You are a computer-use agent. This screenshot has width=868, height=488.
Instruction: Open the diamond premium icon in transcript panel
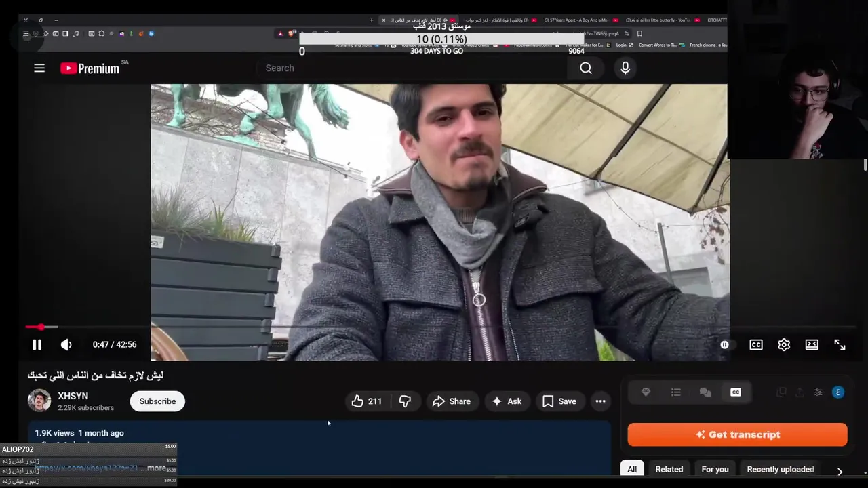tap(646, 392)
